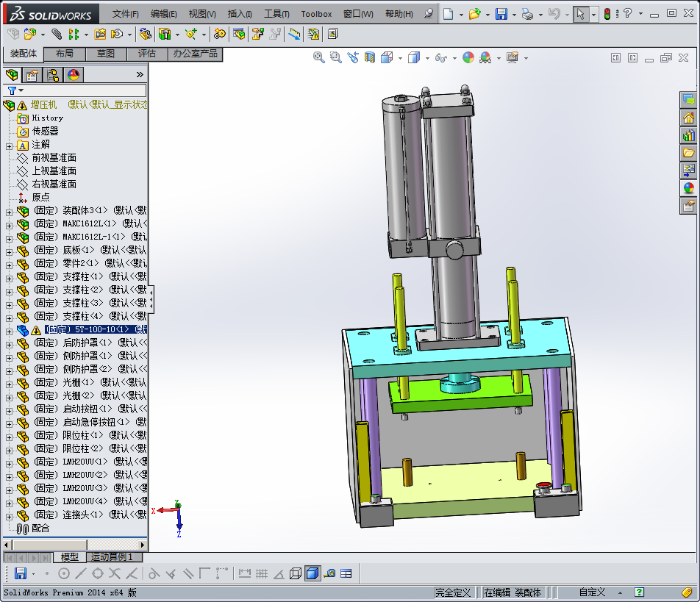
Task: Open the 工具(T) menu
Action: coord(276,14)
